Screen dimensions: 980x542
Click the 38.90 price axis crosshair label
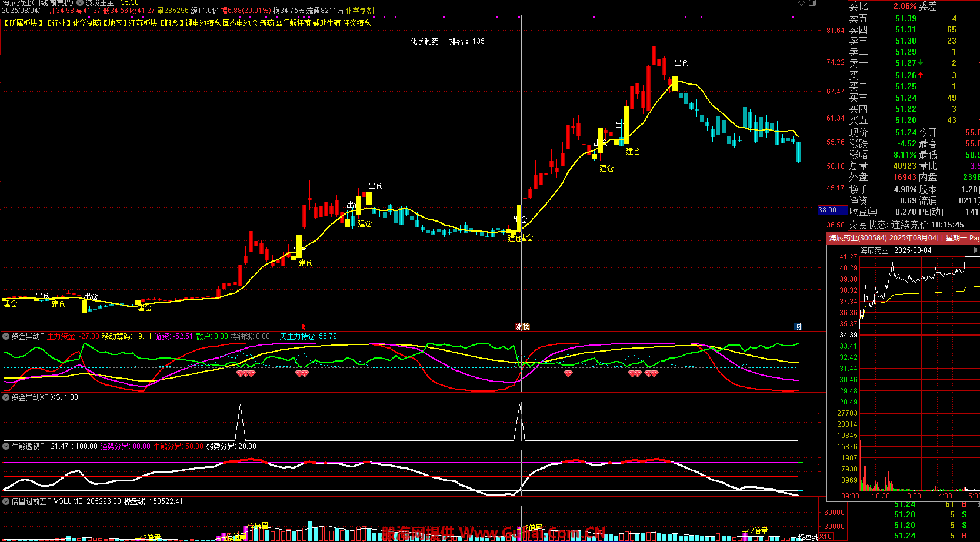tap(828, 210)
